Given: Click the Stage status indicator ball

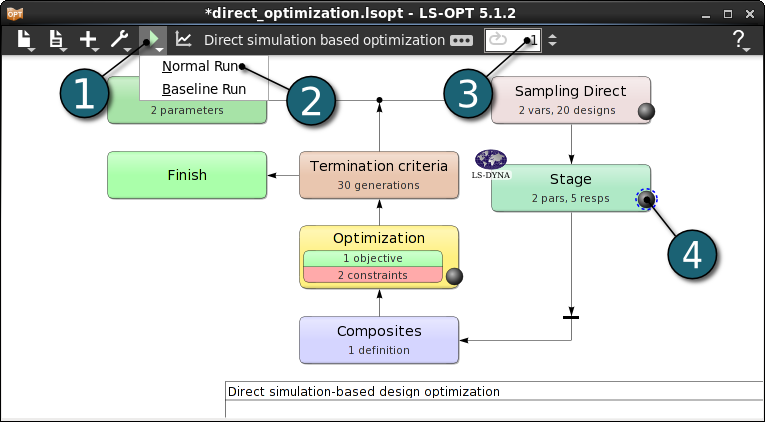Looking at the screenshot, I should pyautogui.click(x=646, y=199).
